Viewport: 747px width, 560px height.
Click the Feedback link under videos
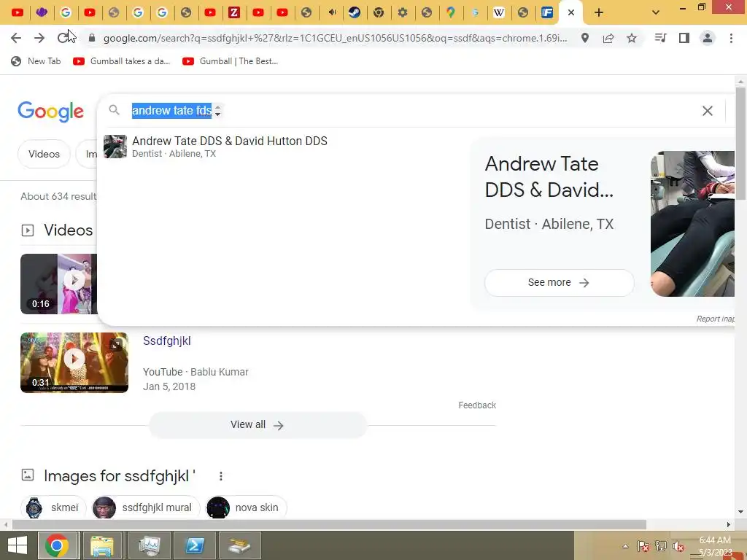click(x=477, y=405)
